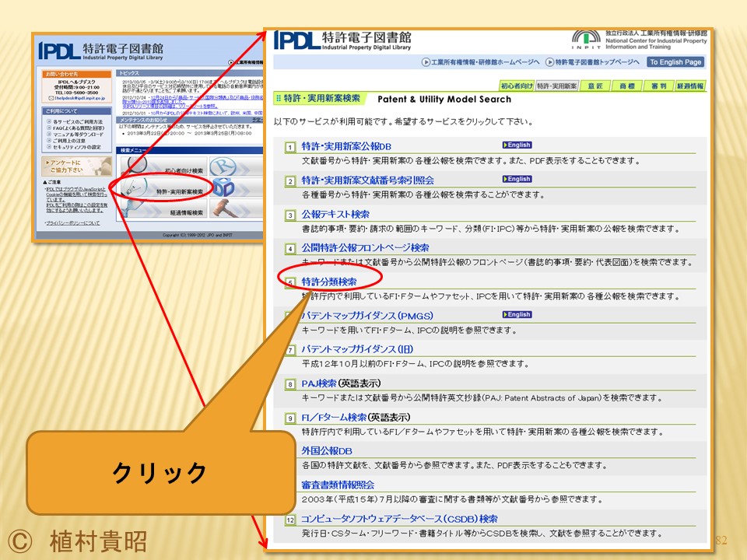The image size is (747, 560).
Task: Click the トピックス section header
Action: click(190, 73)
